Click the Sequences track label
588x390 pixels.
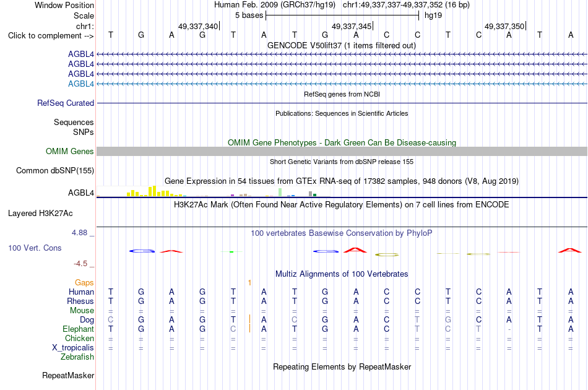point(74,122)
